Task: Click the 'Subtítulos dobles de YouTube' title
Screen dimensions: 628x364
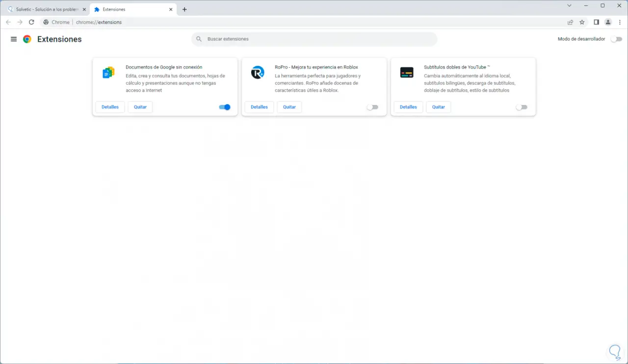Action: [x=457, y=67]
